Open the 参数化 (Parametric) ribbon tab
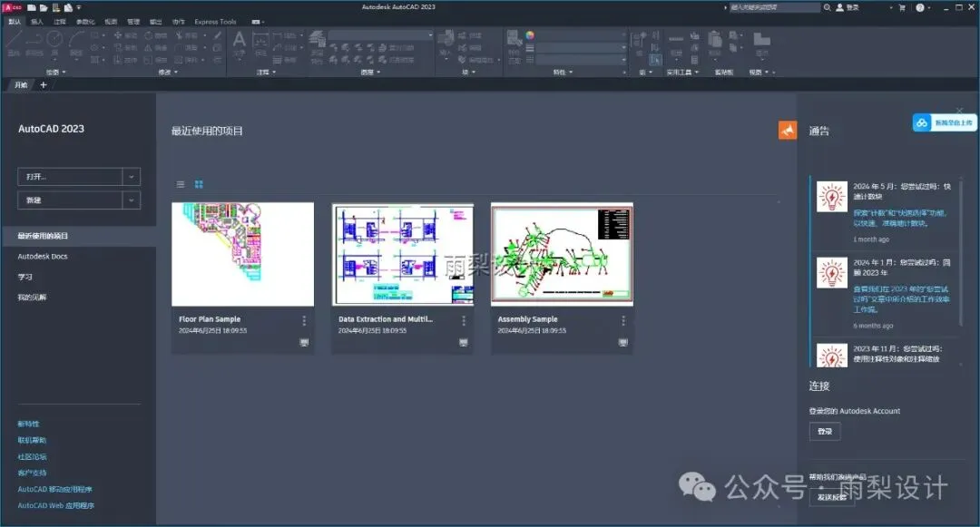Screen dimensions: 980x527 coord(85,22)
